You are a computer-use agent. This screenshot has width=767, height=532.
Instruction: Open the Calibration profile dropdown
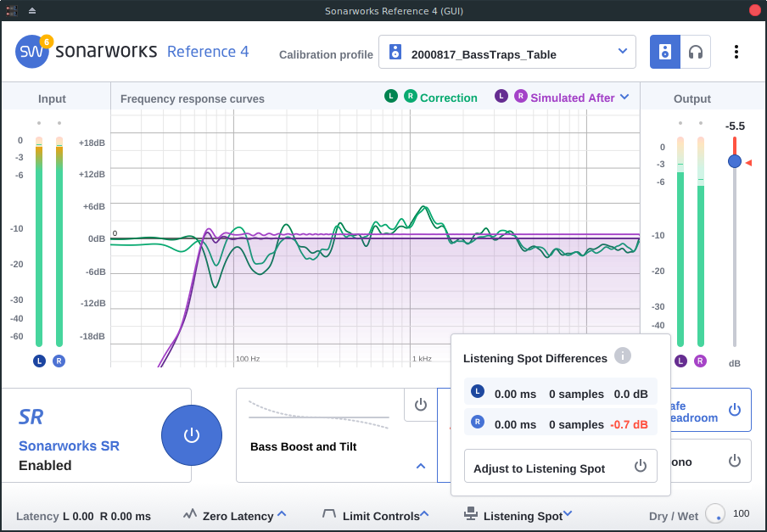click(x=507, y=52)
